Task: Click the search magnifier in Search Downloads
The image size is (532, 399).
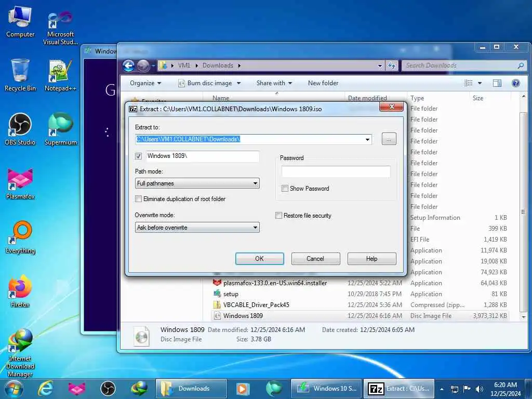Action: point(521,65)
